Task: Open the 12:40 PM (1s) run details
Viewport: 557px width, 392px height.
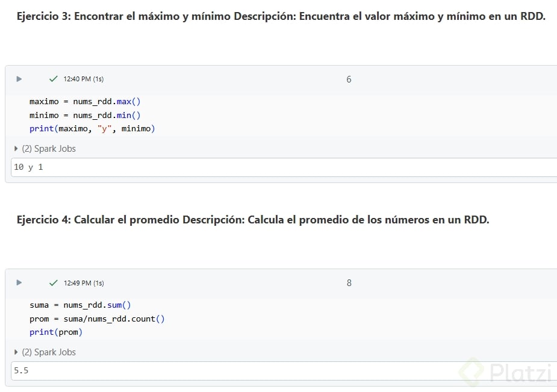Action: [x=83, y=79]
